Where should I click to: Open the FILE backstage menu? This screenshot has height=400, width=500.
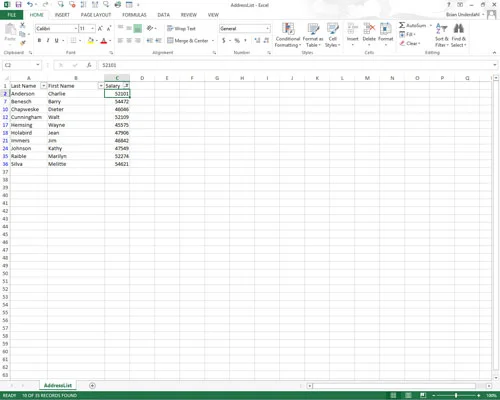click(x=12, y=15)
